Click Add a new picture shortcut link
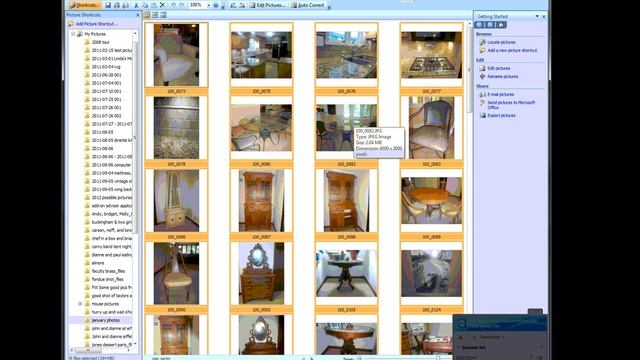Viewport: 640px width, 360px height. click(512, 50)
